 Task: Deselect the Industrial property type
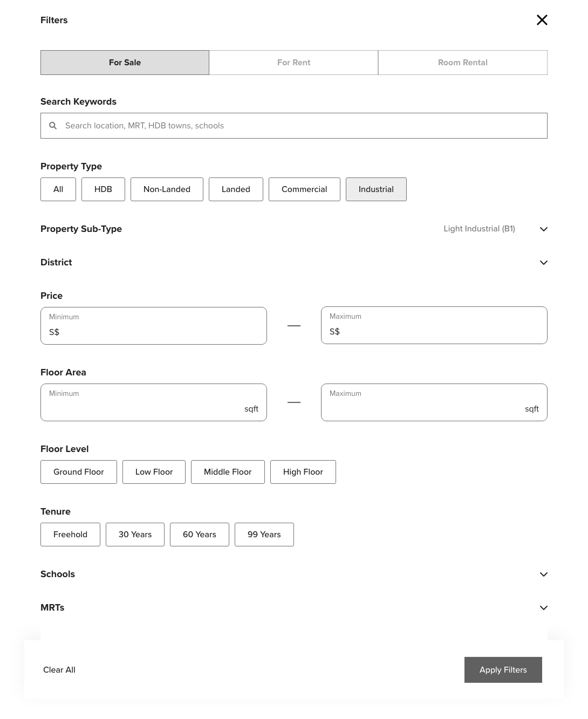376,189
